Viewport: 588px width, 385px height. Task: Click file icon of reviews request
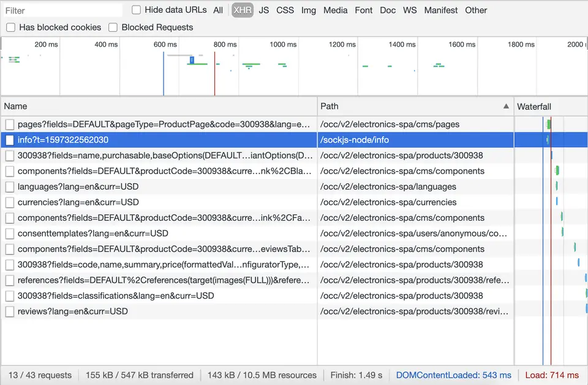pos(10,311)
